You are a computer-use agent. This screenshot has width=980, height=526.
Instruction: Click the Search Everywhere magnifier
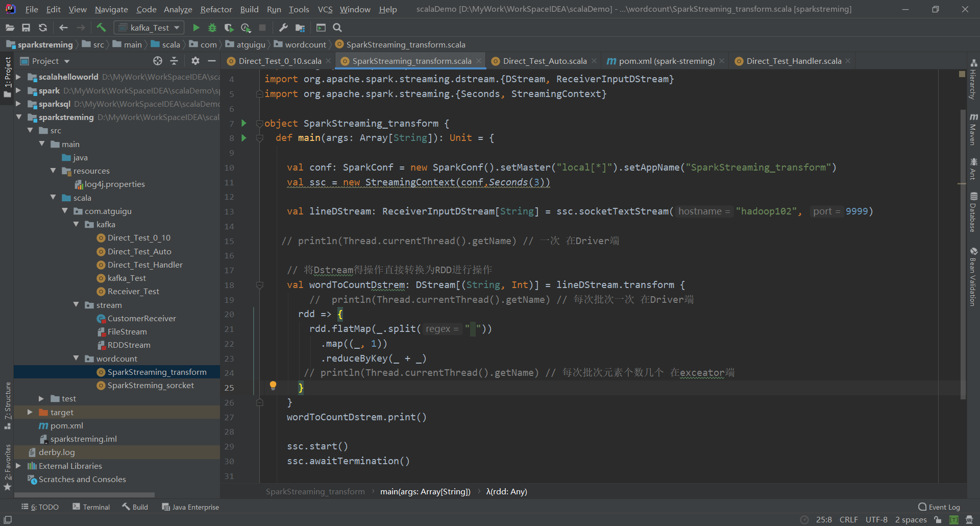point(337,28)
